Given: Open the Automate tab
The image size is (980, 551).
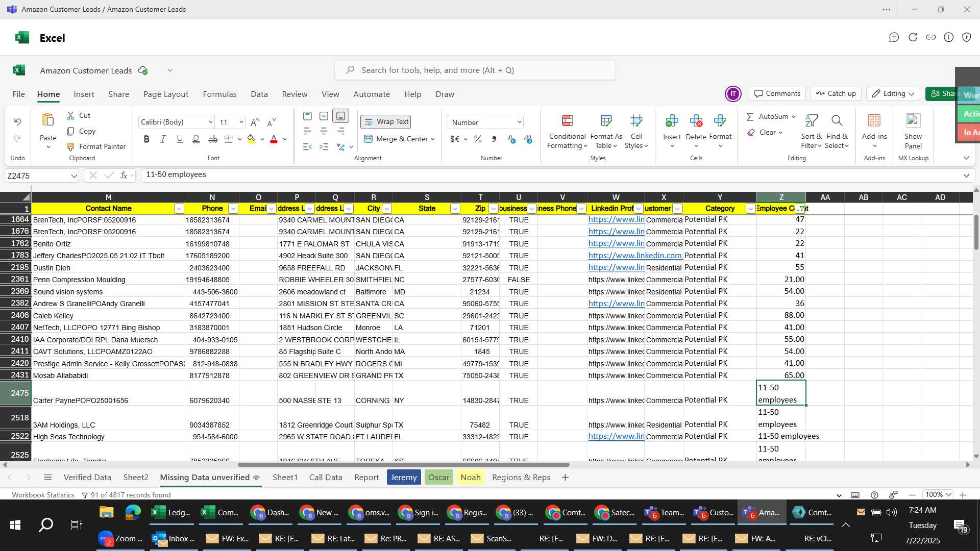Looking at the screenshot, I should coord(372,94).
